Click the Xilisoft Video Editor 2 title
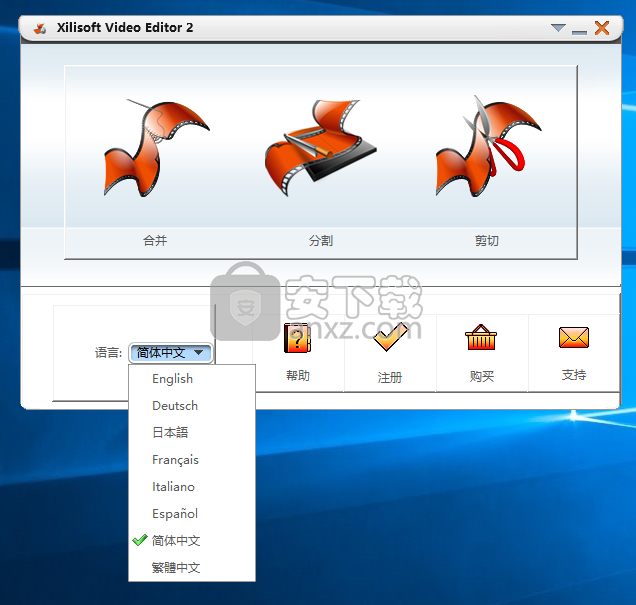This screenshot has width=636, height=605. coord(125,28)
